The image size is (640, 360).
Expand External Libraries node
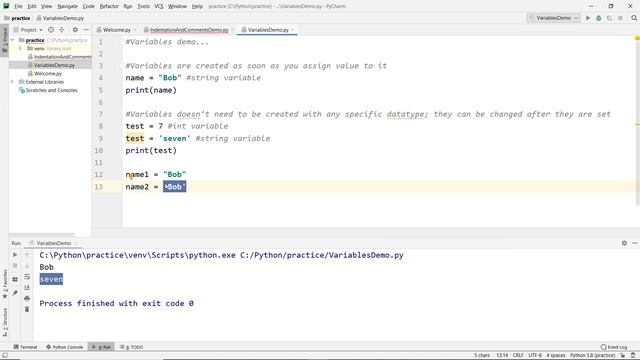click(x=12, y=82)
